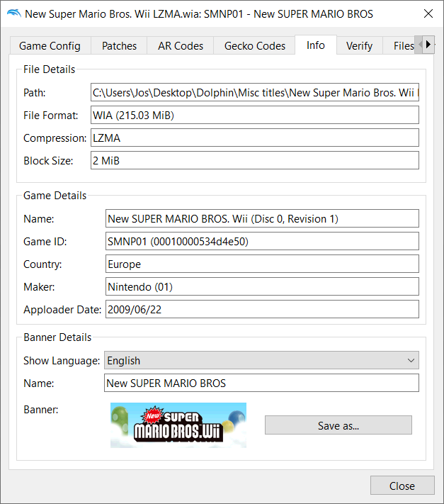Expand the Show Language dropdown
The width and height of the screenshot is (444, 504).
[x=261, y=360]
